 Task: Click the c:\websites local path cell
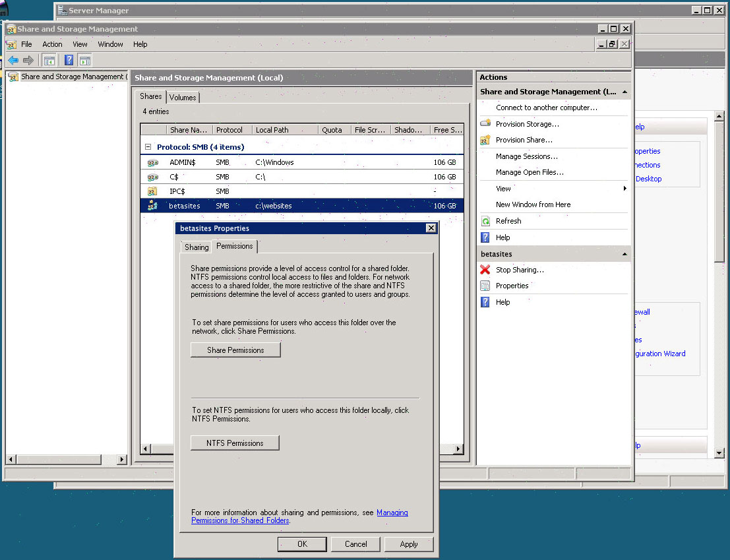pos(274,206)
